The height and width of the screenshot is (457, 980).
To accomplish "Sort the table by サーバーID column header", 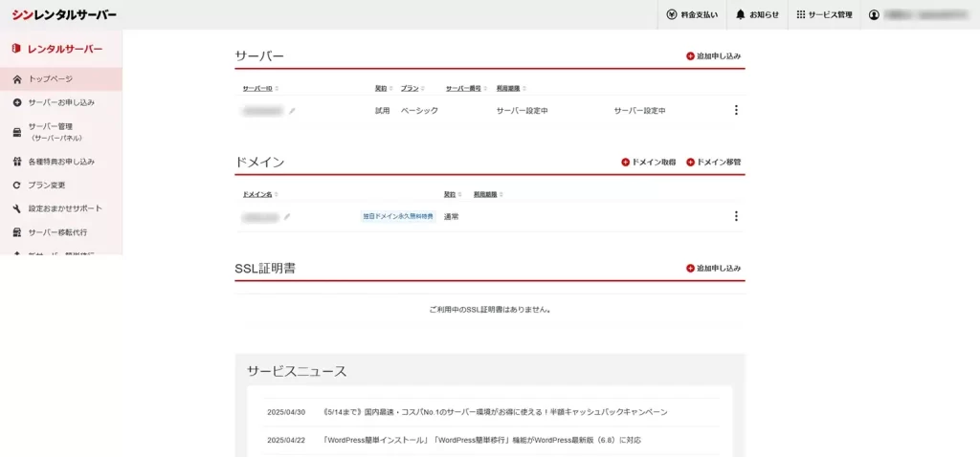I will (x=257, y=88).
